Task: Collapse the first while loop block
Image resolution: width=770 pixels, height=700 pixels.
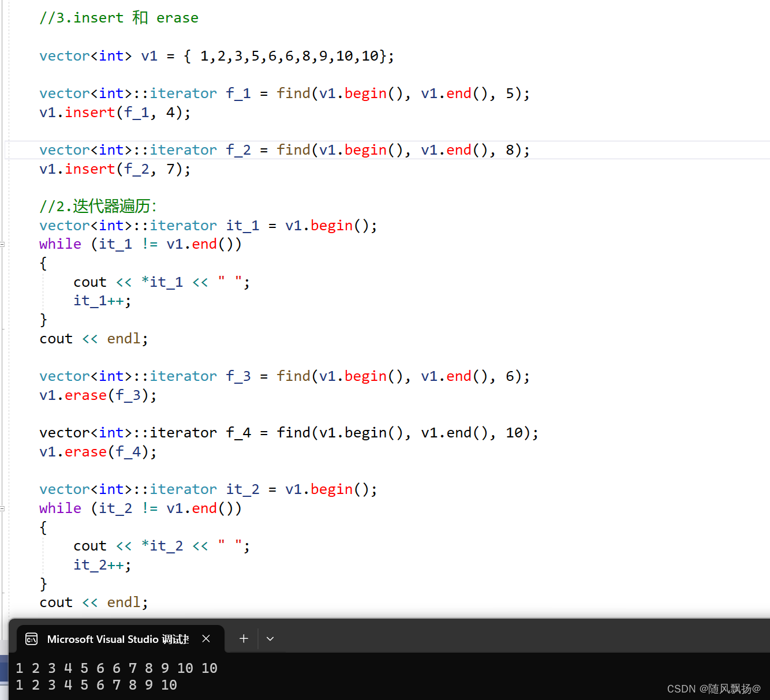Action: click(2, 244)
